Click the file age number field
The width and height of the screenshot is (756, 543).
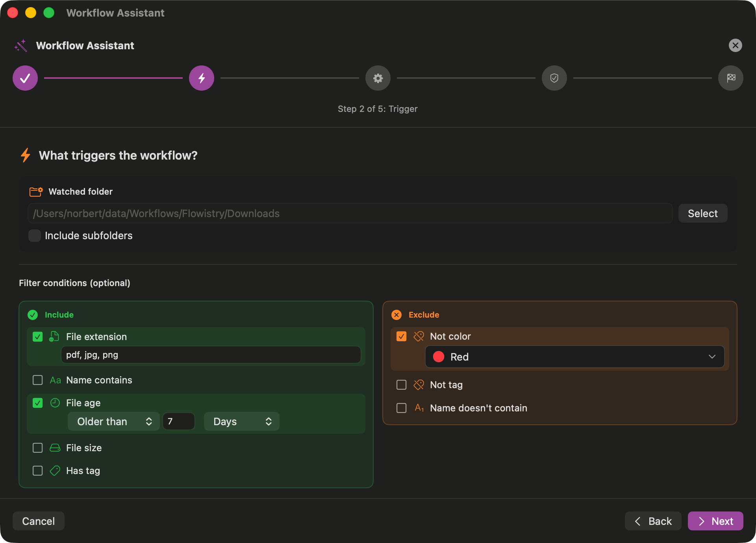point(179,422)
